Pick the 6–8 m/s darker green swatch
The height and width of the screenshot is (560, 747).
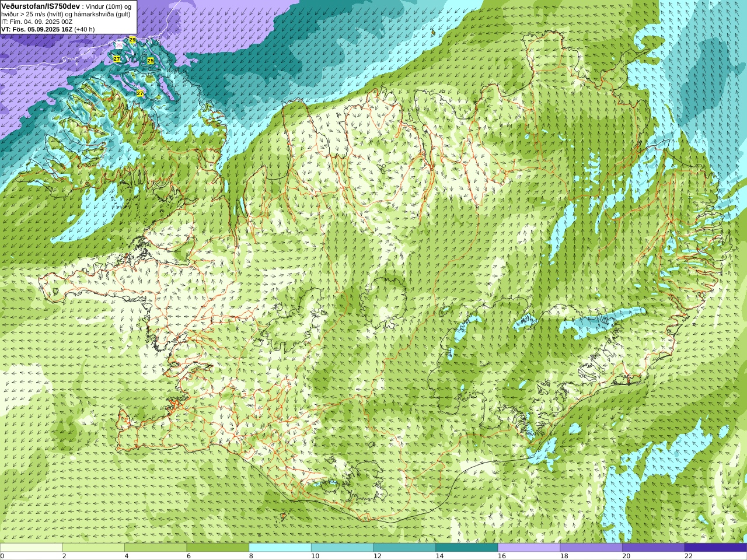coord(218,548)
